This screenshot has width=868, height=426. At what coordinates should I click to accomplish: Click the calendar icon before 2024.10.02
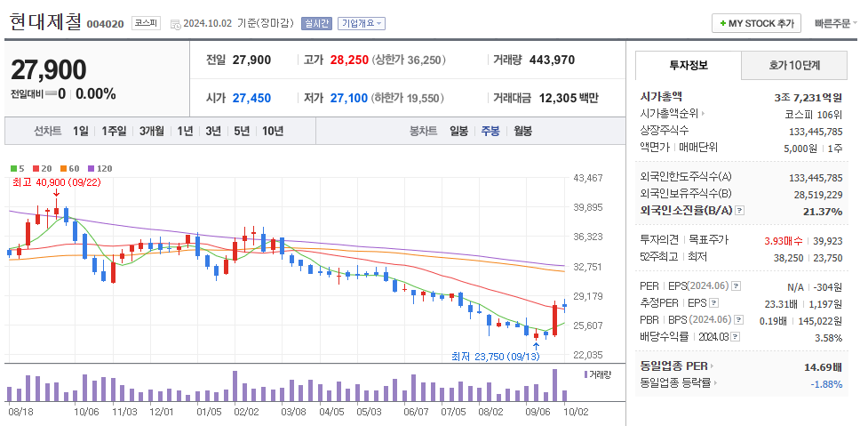[175, 24]
